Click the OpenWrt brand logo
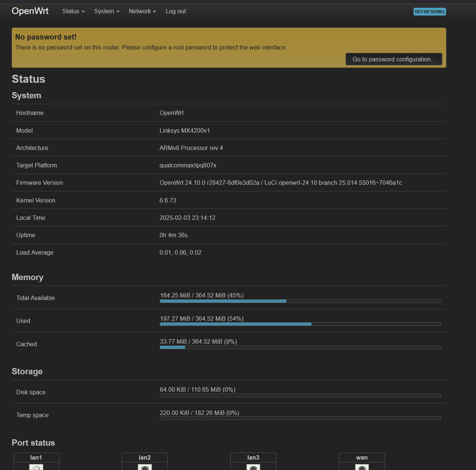Screen dimensions: 476x470 (30, 11)
